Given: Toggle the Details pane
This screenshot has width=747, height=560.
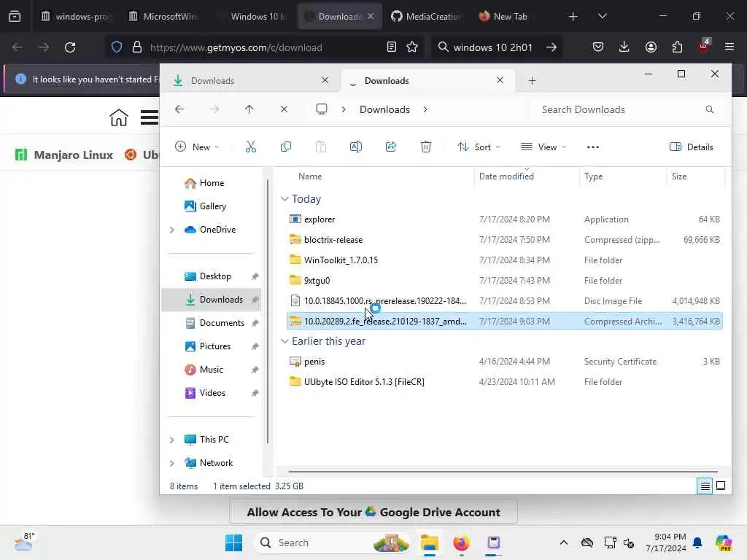Looking at the screenshot, I should click(x=692, y=147).
